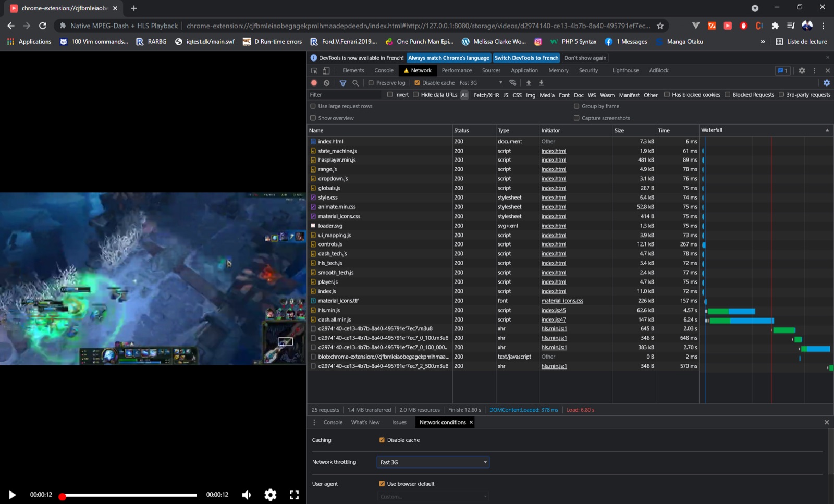834x504 pixels.
Task: Open the Network throttling select box
Action: [x=433, y=462]
